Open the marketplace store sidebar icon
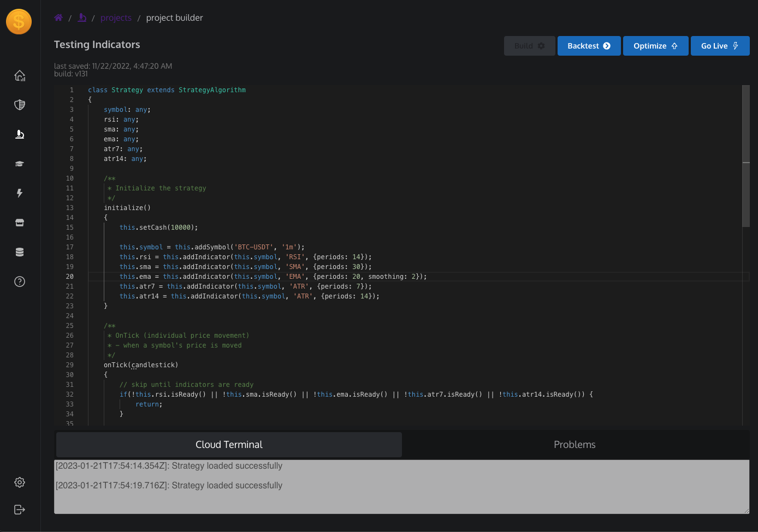Image resolution: width=758 pixels, height=532 pixels. [20, 223]
